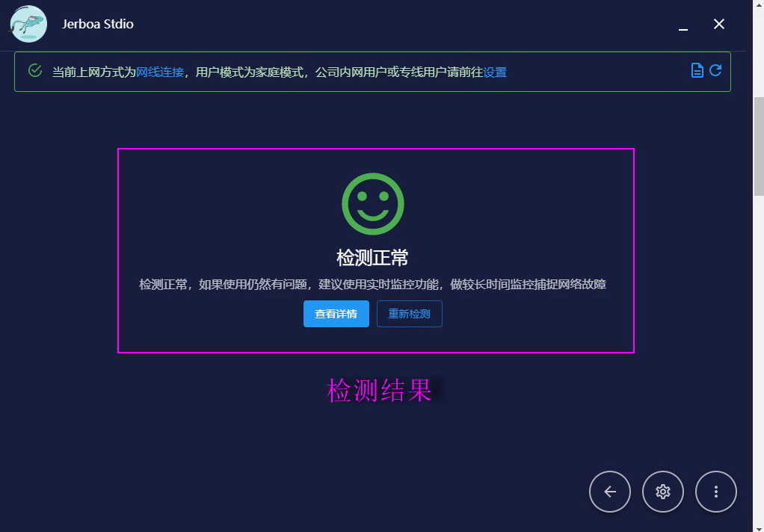
Task: Open settings via the gear icon
Action: [x=662, y=492]
